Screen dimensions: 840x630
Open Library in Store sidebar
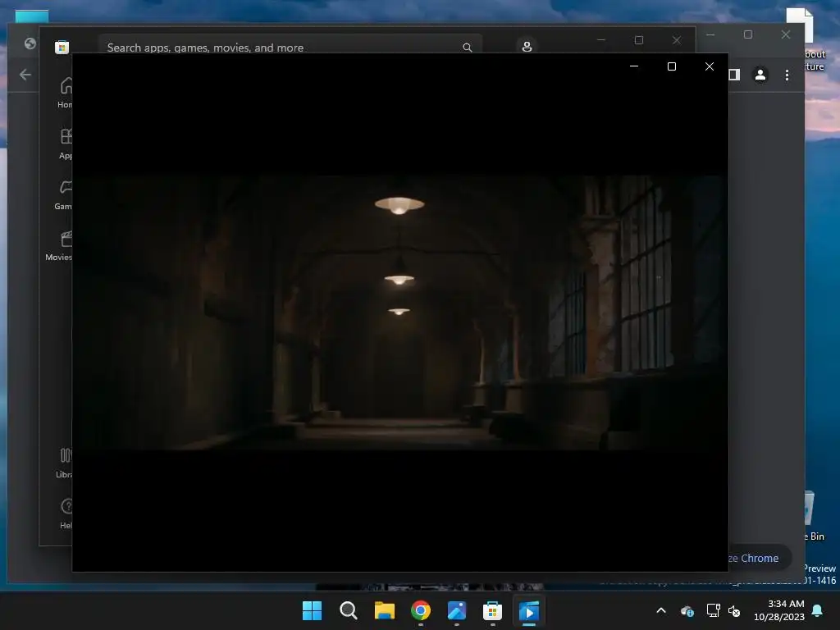[x=64, y=463]
